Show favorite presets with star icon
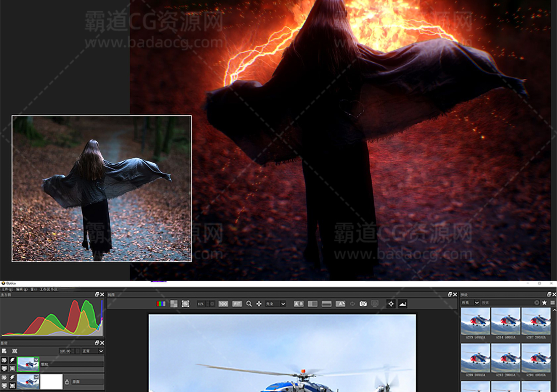Screen dimensions: 557x392 [x=544, y=302]
